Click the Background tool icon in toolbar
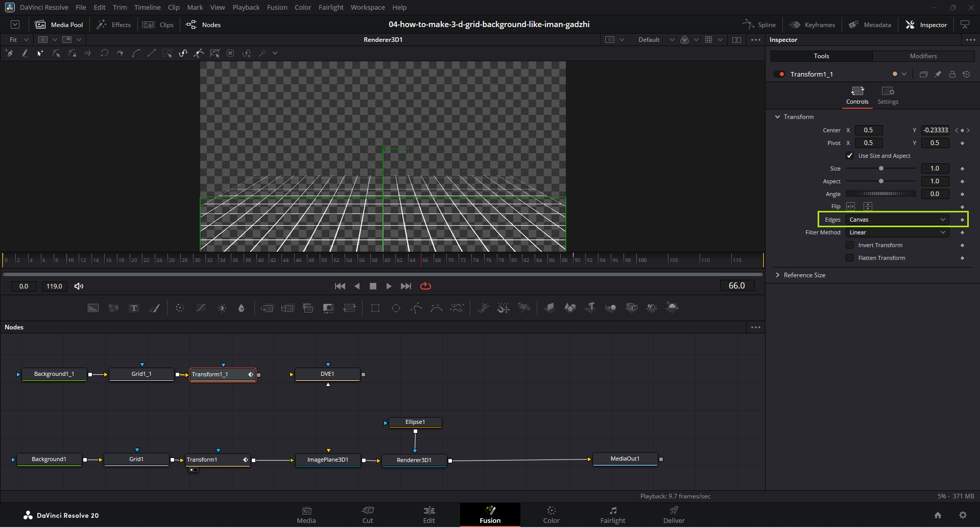Viewport: 980px width, 528px height. (x=93, y=308)
